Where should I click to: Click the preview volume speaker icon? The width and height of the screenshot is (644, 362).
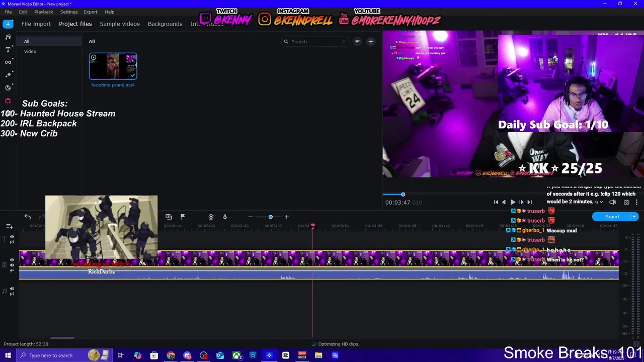click(x=613, y=202)
